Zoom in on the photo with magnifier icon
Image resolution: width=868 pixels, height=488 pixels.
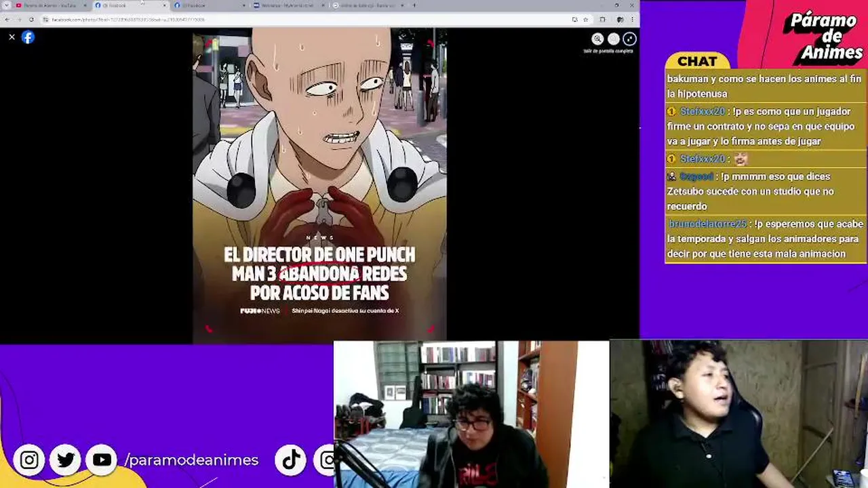597,39
